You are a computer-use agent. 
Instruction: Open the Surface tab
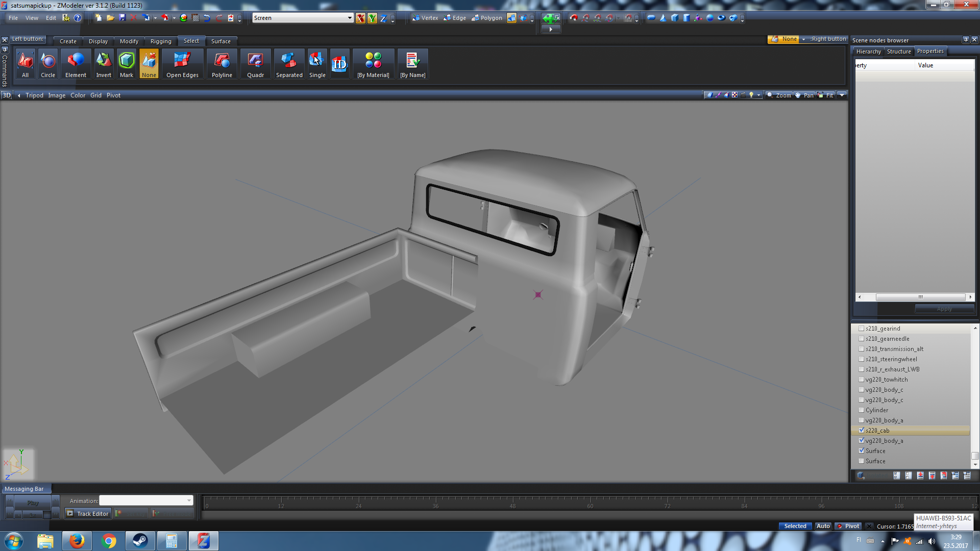(x=220, y=41)
